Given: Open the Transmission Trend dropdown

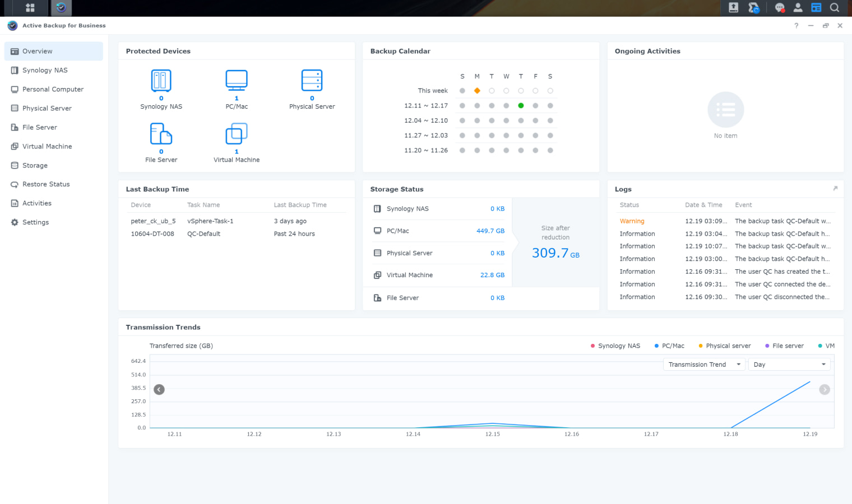Looking at the screenshot, I should pos(704,364).
